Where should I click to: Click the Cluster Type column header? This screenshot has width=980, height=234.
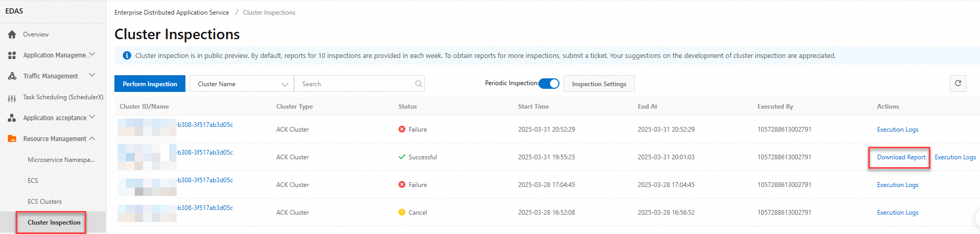coord(294,106)
